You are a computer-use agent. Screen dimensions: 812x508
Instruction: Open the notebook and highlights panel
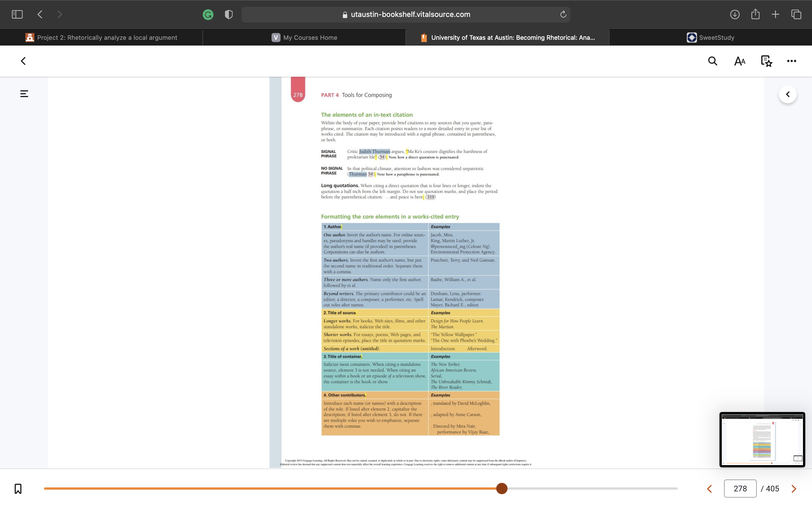pyautogui.click(x=766, y=61)
